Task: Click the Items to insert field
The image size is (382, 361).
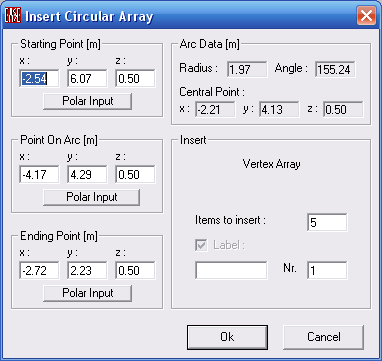Action: click(327, 222)
